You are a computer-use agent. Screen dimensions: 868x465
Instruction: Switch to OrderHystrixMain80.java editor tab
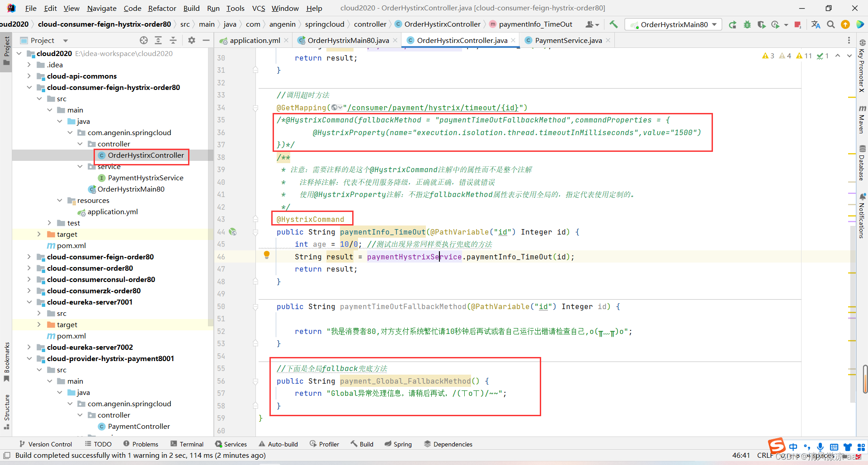[x=348, y=40]
